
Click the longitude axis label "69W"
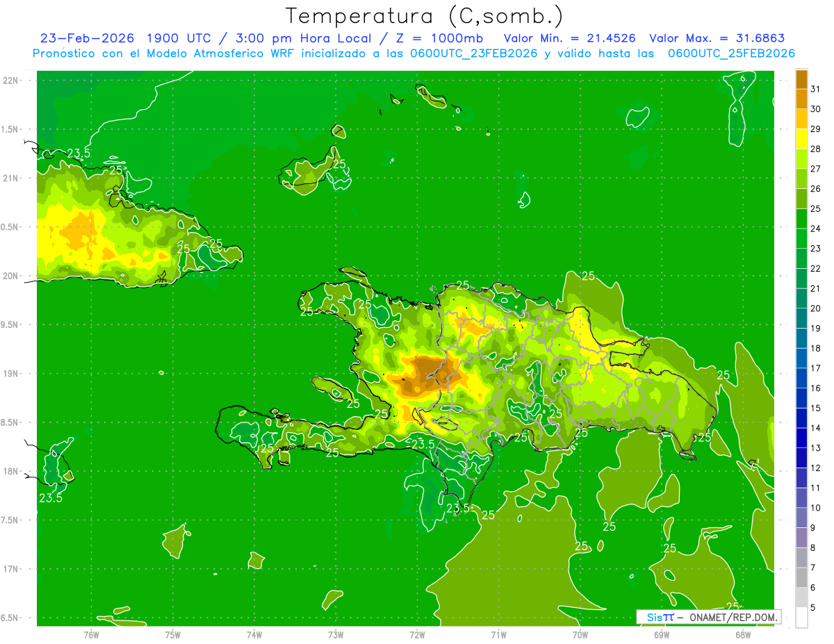661,634
